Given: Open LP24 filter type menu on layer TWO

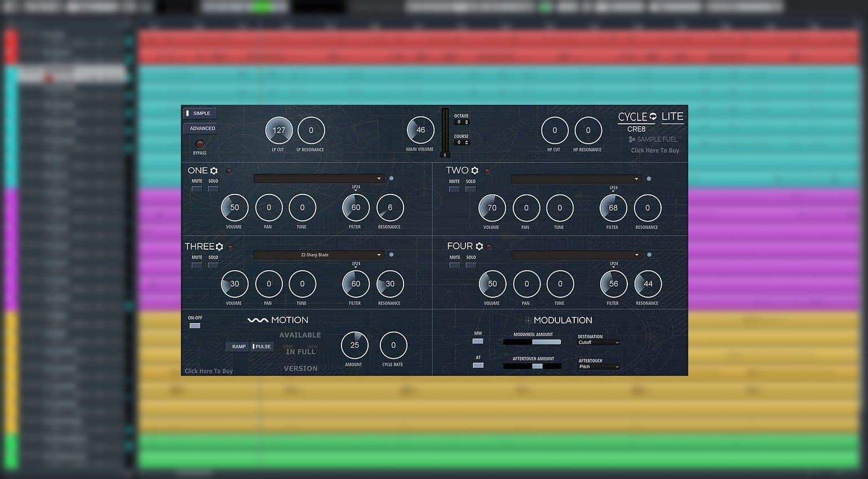Looking at the screenshot, I should click(614, 188).
